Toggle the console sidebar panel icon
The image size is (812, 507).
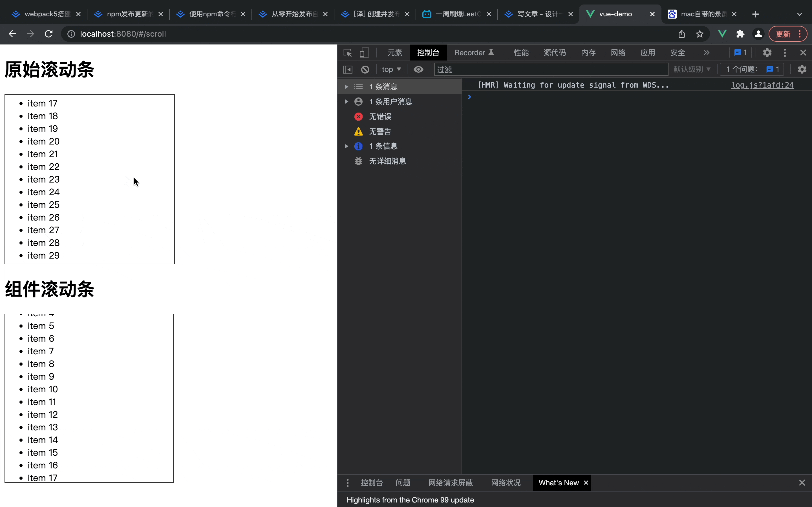pos(348,69)
